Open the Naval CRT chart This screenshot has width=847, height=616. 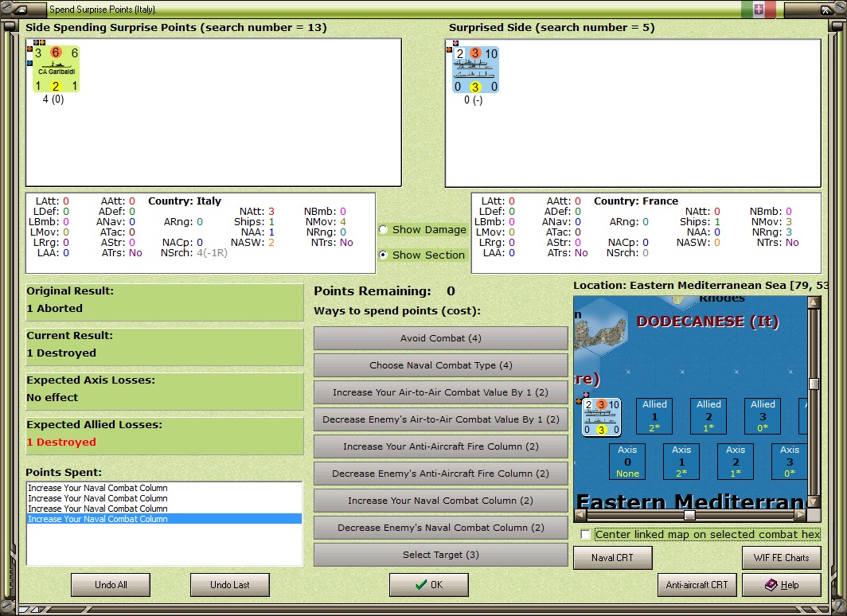click(613, 558)
